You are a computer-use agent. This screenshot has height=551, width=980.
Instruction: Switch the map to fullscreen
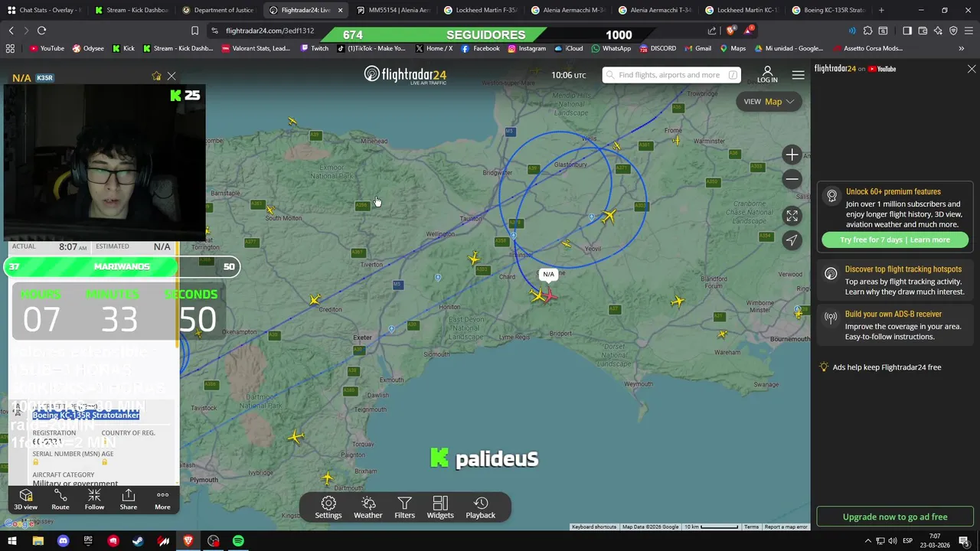[x=792, y=216]
